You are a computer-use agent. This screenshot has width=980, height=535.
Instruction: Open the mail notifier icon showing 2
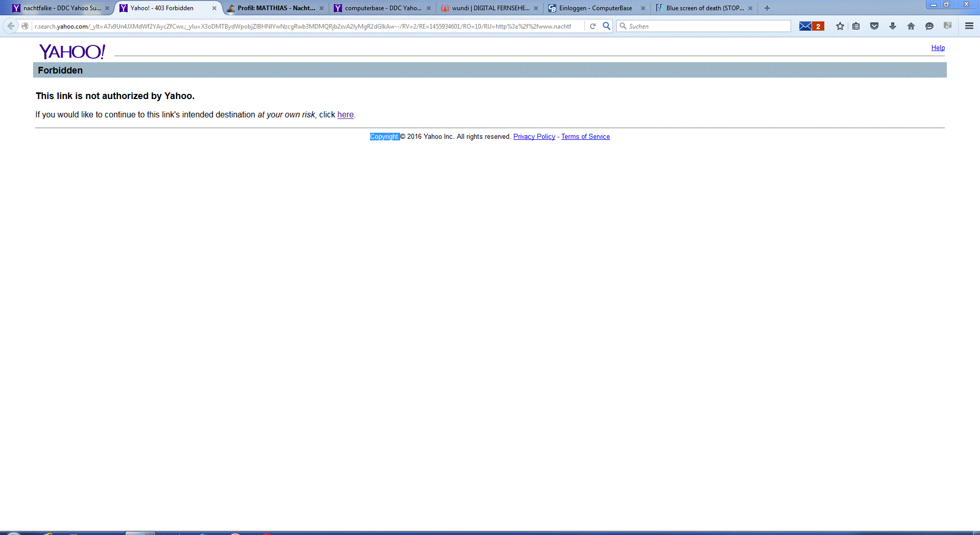click(812, 26)
